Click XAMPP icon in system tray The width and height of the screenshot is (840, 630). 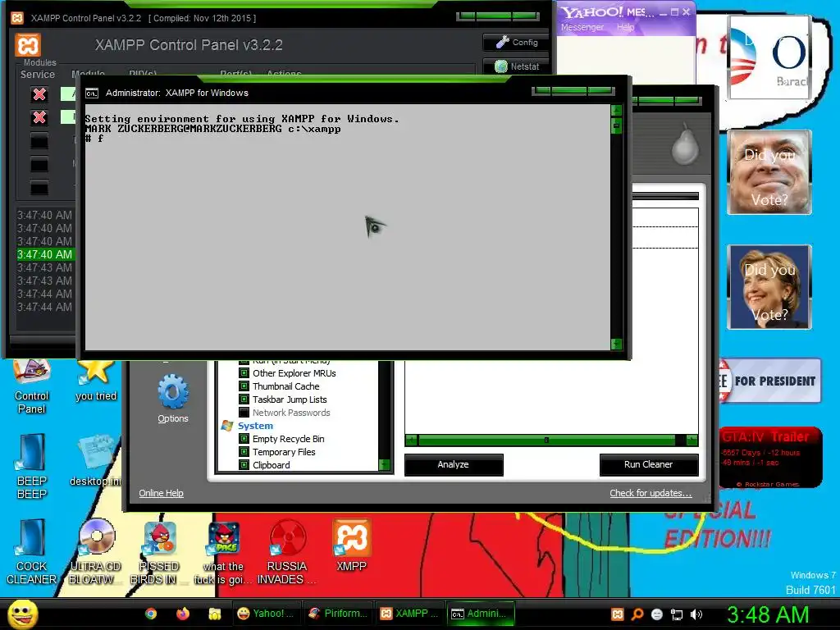618,614
